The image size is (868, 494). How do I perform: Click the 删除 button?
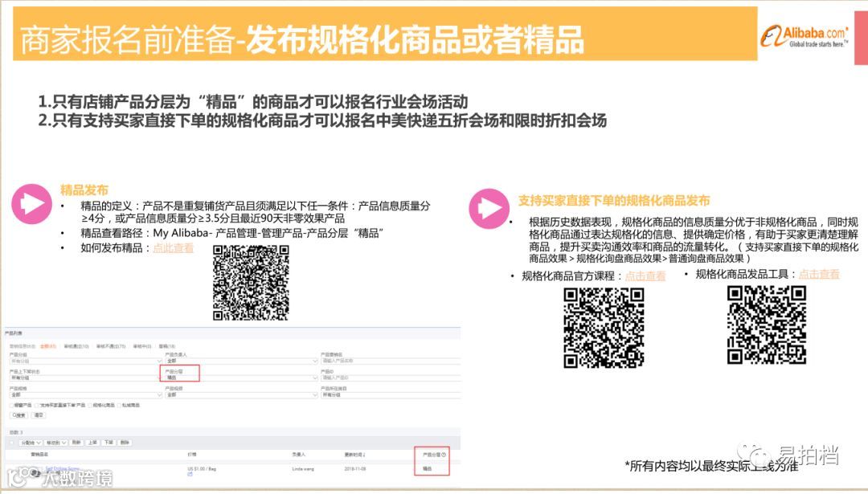pyautogui.click(x=125, y=443)
